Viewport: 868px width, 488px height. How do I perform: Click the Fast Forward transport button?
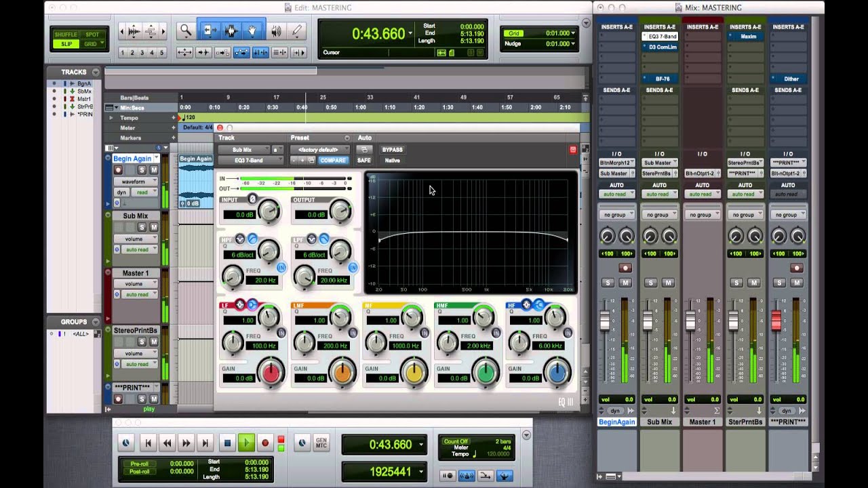(186, 443)
